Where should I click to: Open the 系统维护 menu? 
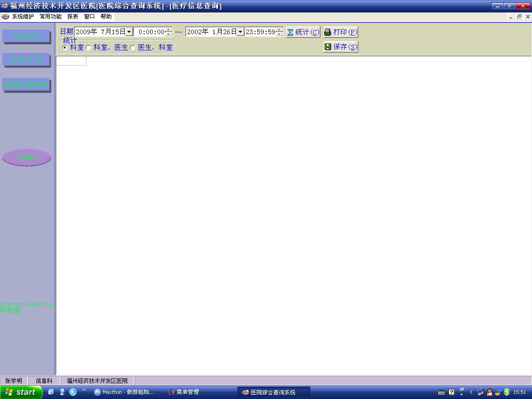(x=23, y=17)
